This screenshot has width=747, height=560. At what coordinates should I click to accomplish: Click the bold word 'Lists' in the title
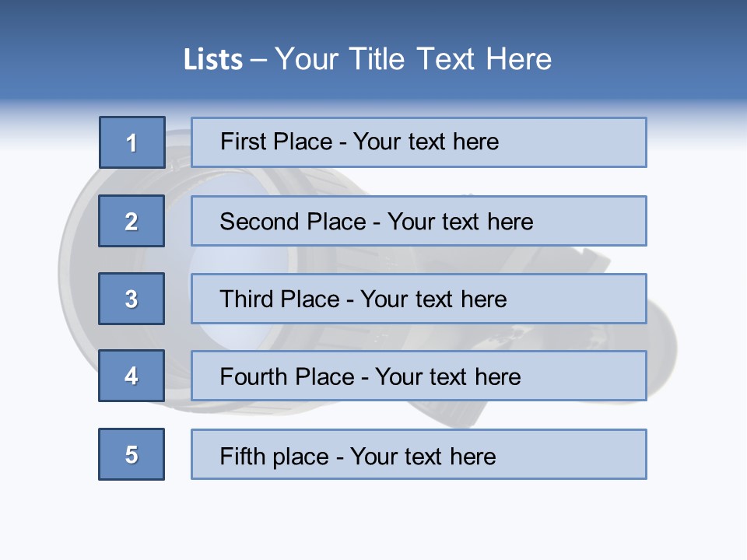pos(213,60)
